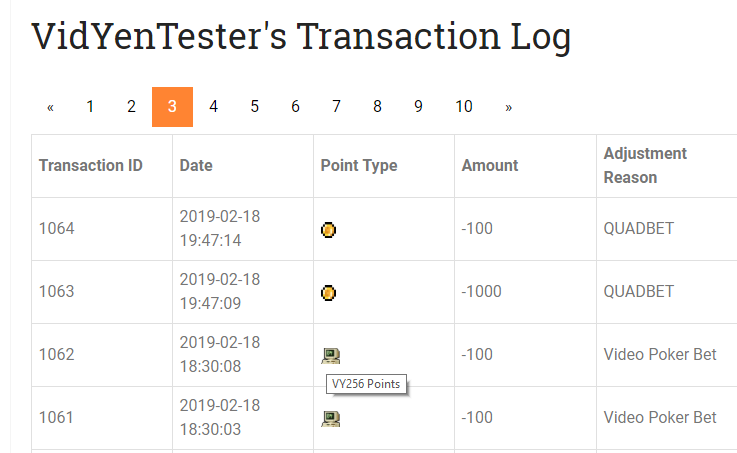
Task: Go to next pages with » arrow
Action: point(508,107)
